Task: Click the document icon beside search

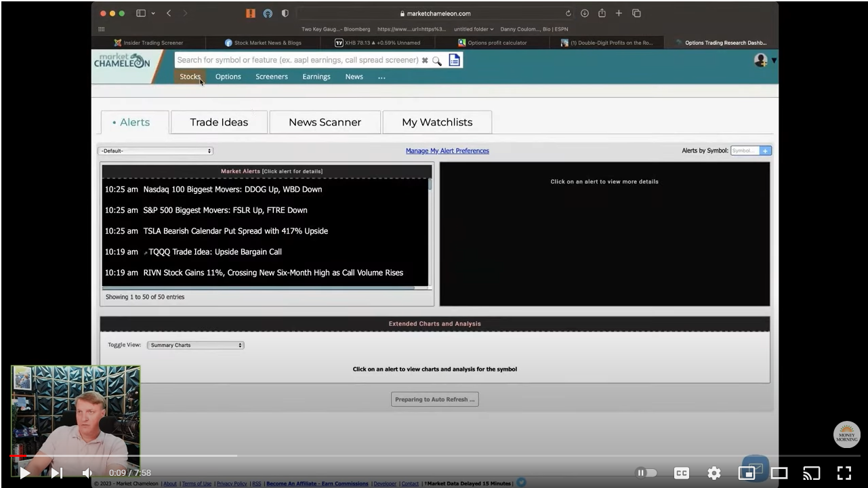Action: (x=455, y=60)
